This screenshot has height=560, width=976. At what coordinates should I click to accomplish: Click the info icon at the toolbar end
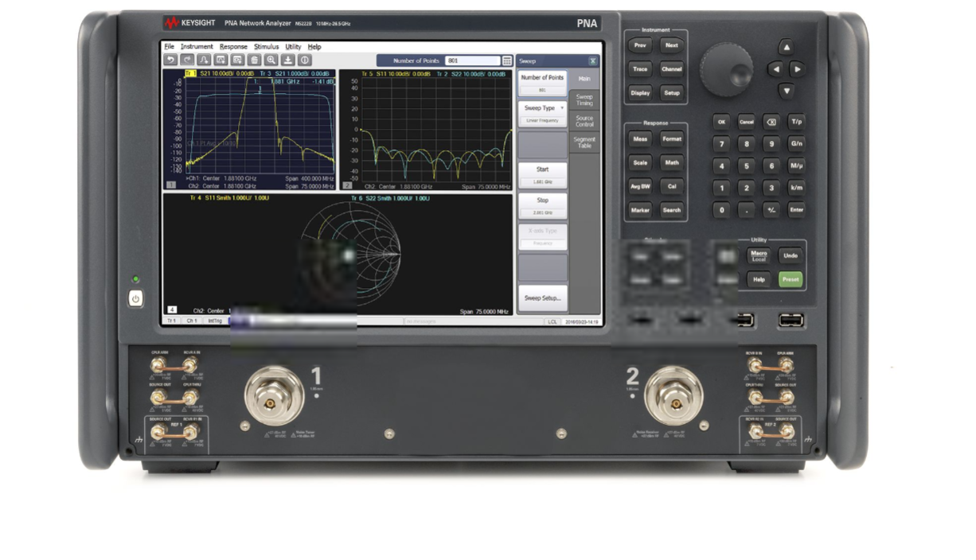point(305,60)
